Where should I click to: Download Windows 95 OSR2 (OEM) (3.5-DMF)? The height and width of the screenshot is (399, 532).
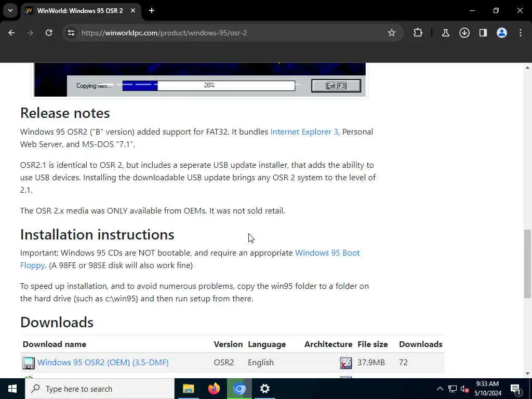click(103, 362)
